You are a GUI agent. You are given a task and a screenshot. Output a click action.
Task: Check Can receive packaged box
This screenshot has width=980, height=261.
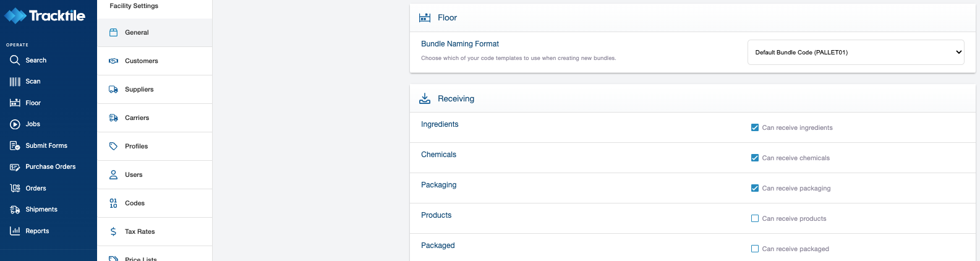[755, 249]
